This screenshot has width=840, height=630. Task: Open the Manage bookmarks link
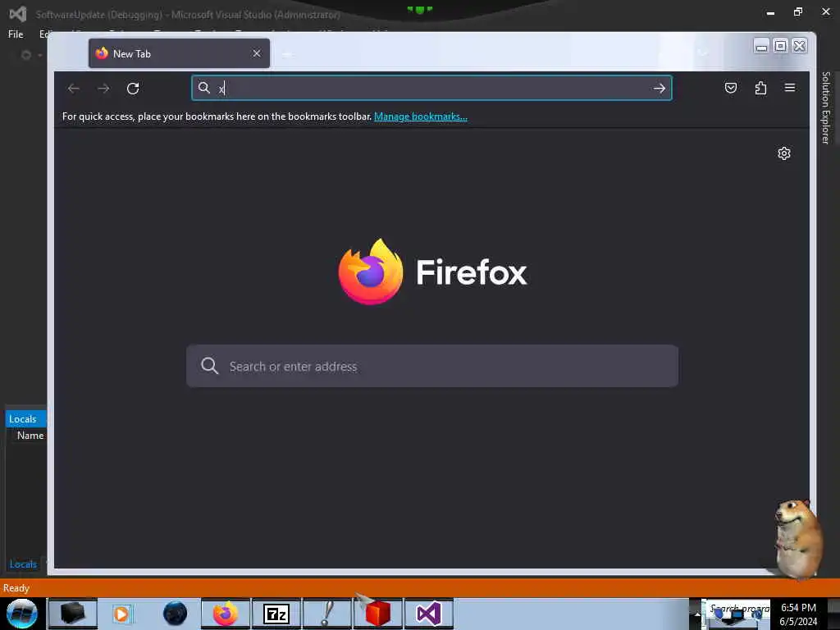(x=421, y=116)
